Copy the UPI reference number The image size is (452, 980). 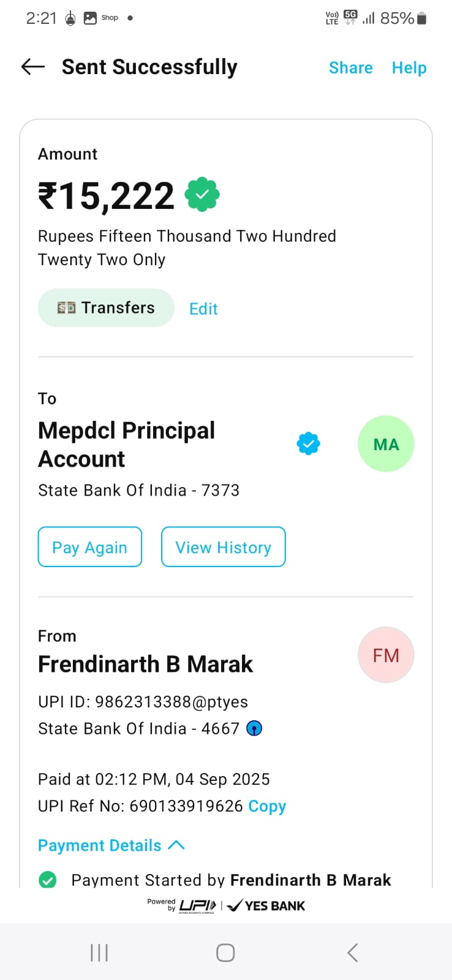click(267, 806)
